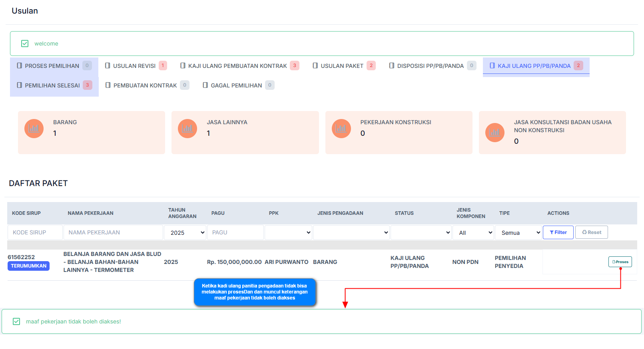Screen dimensions: 644x349
Task: Click the USULAN REVISI tab icon
Action: click(108, 65)
